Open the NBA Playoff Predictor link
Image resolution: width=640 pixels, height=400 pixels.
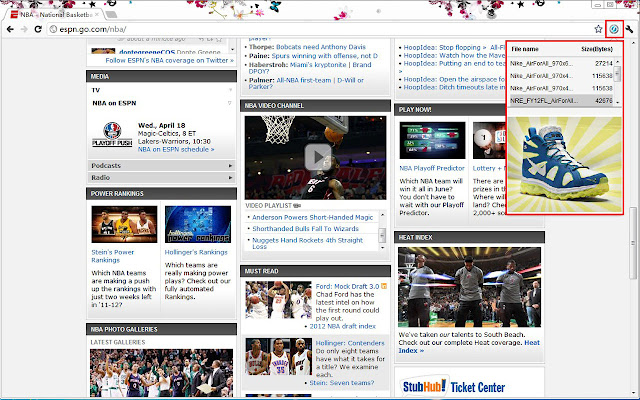[432, 168]
